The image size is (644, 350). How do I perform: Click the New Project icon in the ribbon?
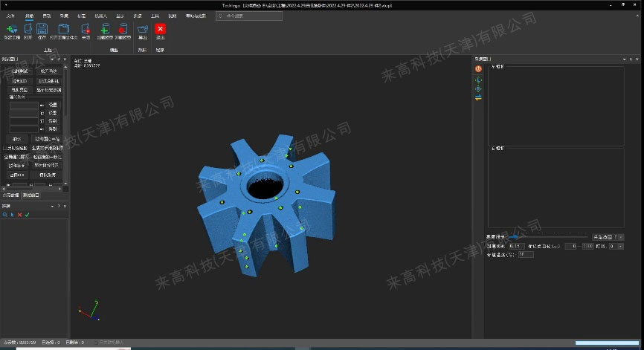[11, 30]
